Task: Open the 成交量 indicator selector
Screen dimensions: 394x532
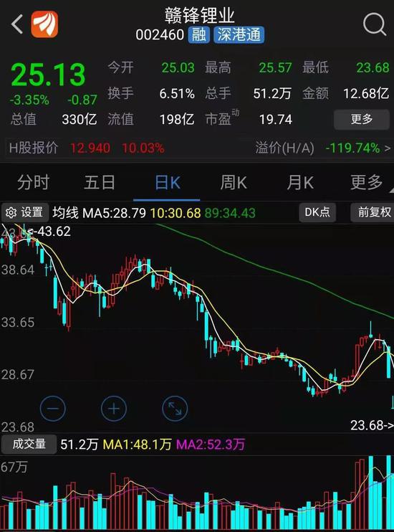Action: 29,444
